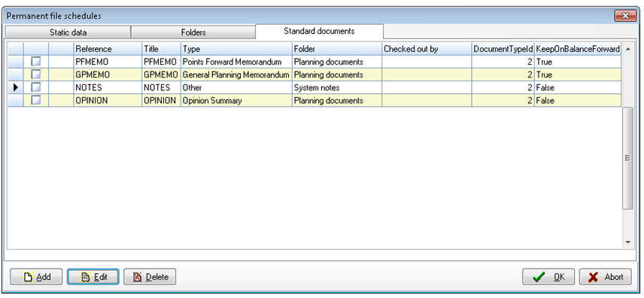Click the Opinion Summary type cell
Viewport: 644px width, 298px height.
point(236,100)
